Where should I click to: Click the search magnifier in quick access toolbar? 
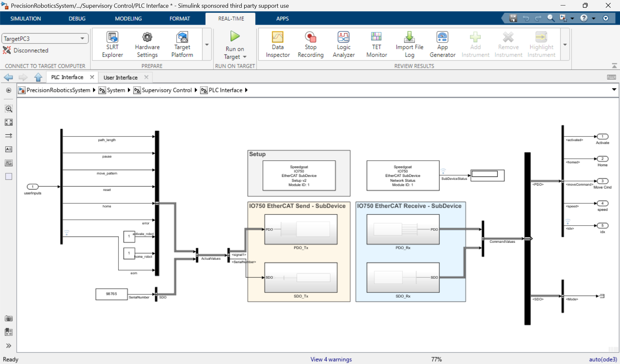click(x=551, y=18)
